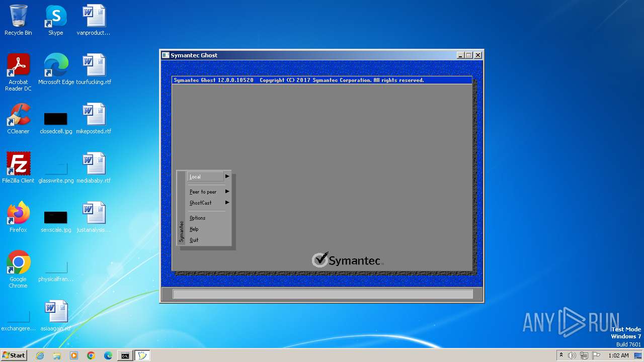The width and height of the screenshot is (644, 362).
Task: Select Options in Ghost menu
Action: [197, 218]
